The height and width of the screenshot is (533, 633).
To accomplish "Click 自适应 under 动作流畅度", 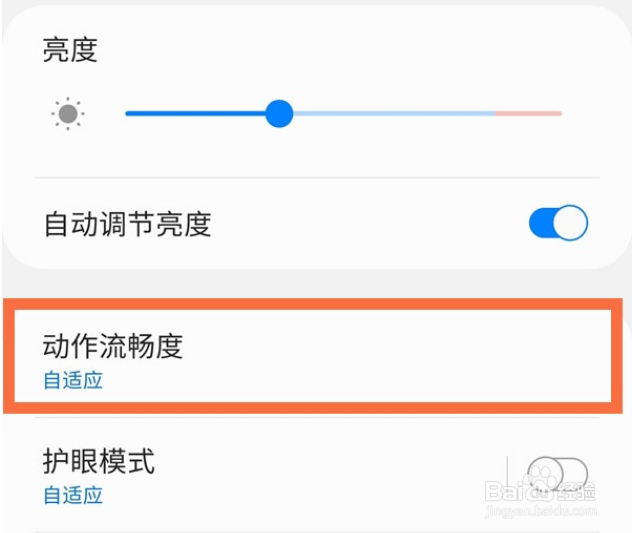I will [x=73, y=380].
